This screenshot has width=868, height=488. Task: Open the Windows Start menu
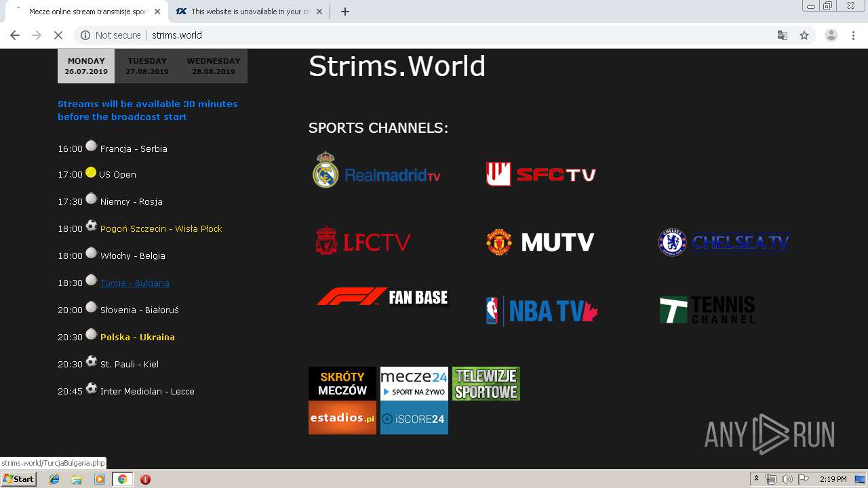coord(19,479)
